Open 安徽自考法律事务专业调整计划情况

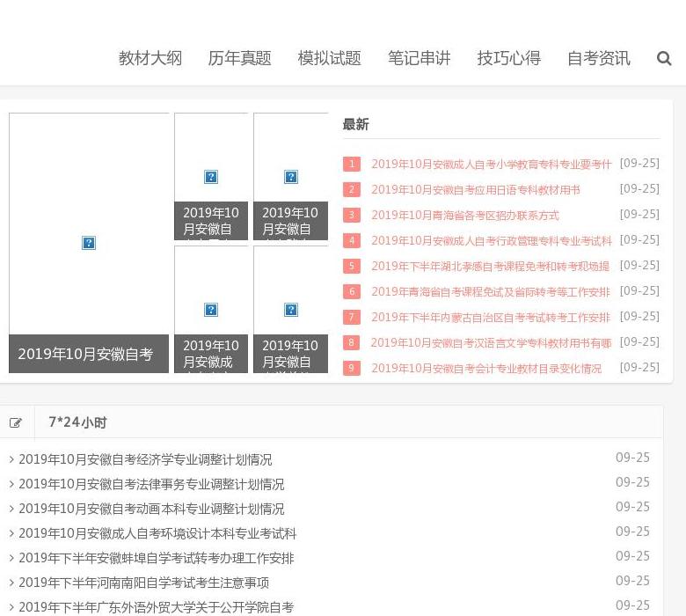(151, 484)
